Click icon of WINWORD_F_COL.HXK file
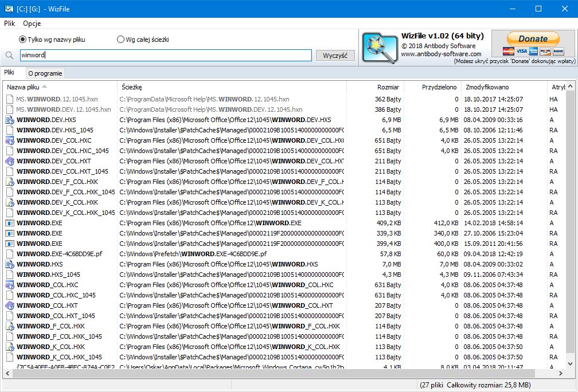This screenshot has width=578, height=392. tap(10, 326)
